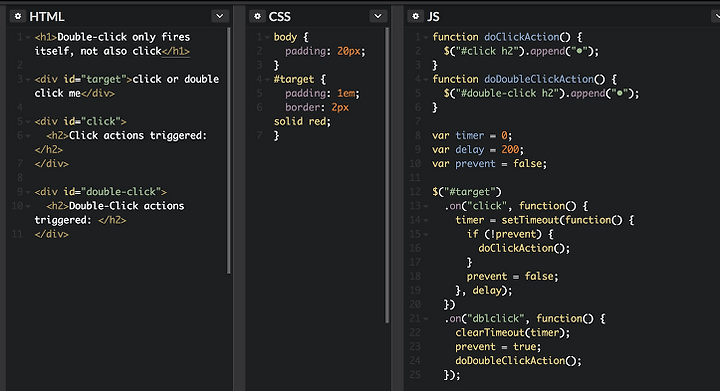Click the HTML editor vertical scrollbar
This screenshot has height=391, width=720.
[229, 151]
